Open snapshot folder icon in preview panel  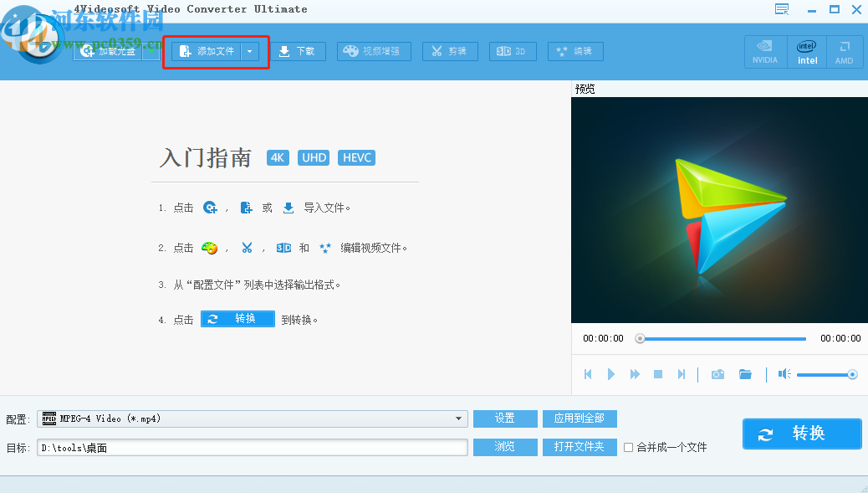(746, 374)
